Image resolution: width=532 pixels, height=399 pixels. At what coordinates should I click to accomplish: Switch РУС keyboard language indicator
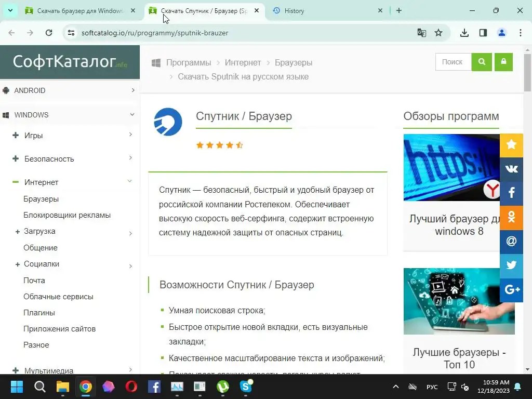(x=432, y=387)
